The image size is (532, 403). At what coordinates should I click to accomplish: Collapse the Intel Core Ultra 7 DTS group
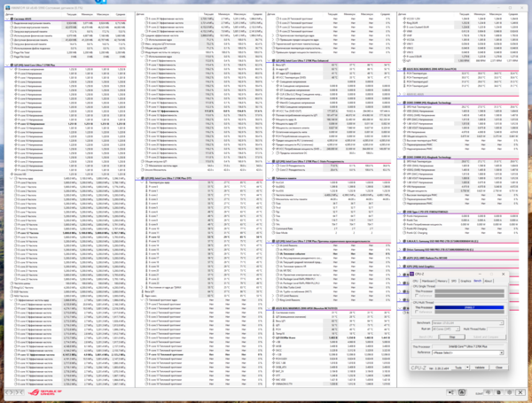click(x=138, y=178)
